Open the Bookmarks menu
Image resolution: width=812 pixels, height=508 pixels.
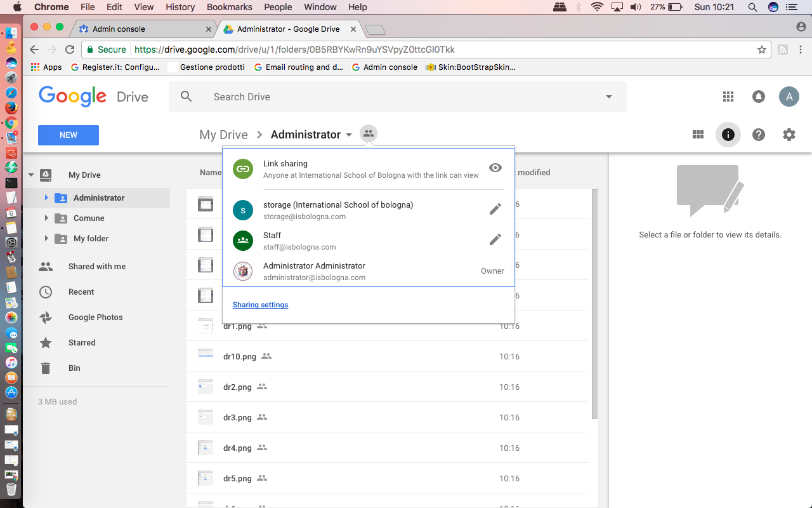point(230,7)
